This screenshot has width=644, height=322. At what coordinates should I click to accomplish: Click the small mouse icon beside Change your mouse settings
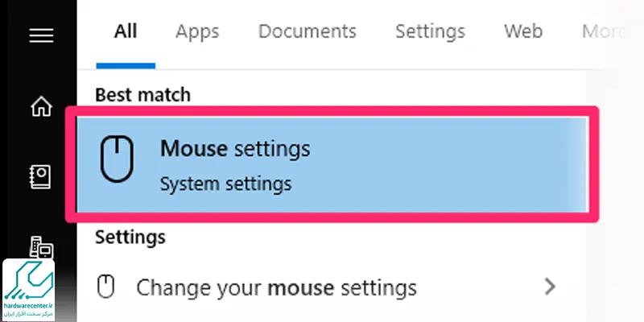point(105,287)
